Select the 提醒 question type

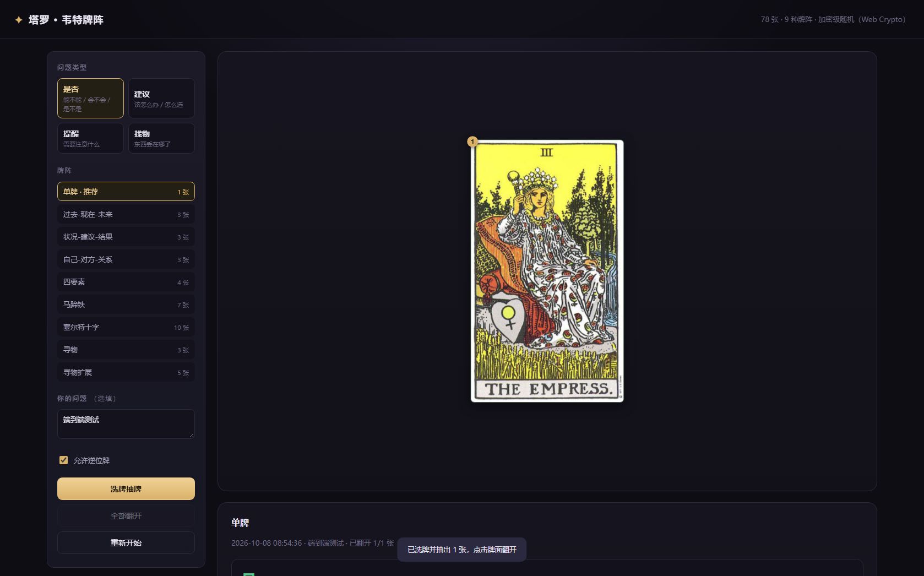point(90,138)
